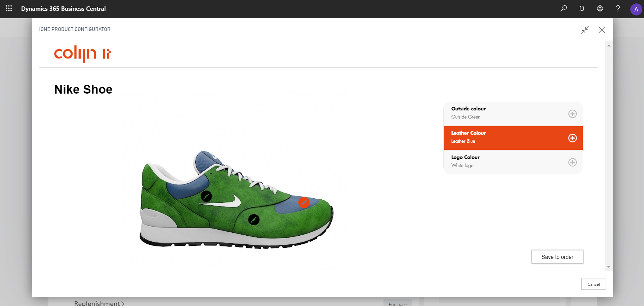Expand Leather Colour plus icon
This screenshot has height=306, width=644.
tap(572, 138)
